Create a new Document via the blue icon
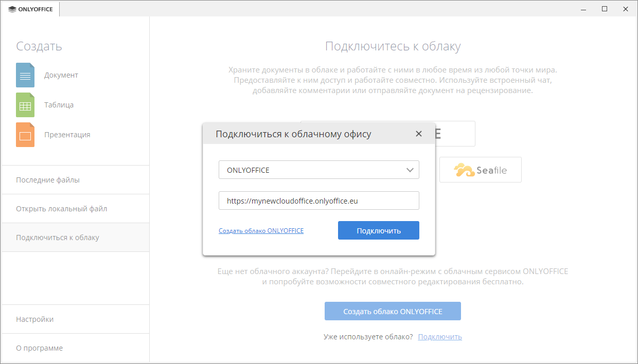This screenshot has height=364, width=638. click(x=25, y=75)
